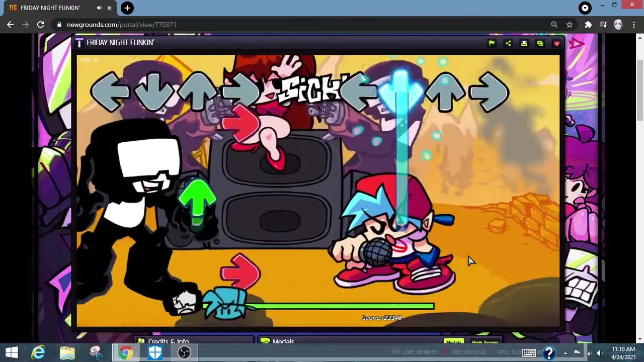Show hidden tray icons arrow
Viewport: 644px width, 362px height.
(566, 353)
